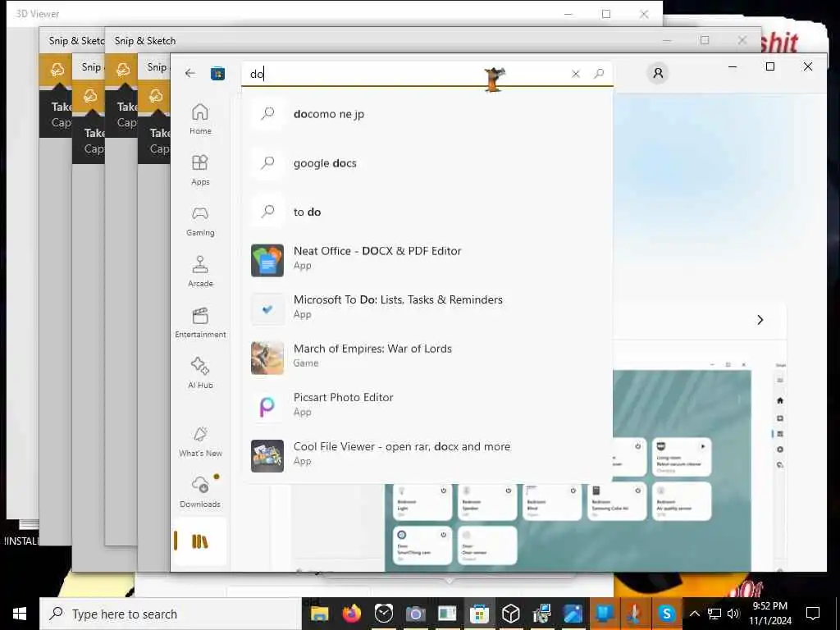Click the 3D Viewer window title
This screenshot has height=630, width=840.
[38, 14]
